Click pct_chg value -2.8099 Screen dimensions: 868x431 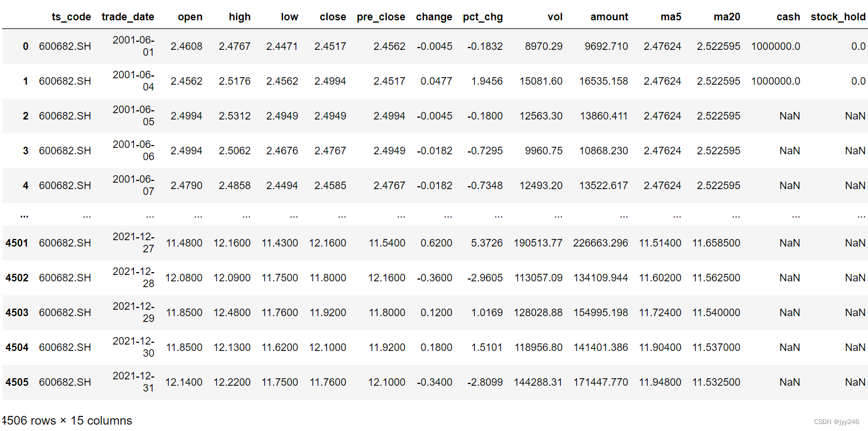click(x=484, y=382)
